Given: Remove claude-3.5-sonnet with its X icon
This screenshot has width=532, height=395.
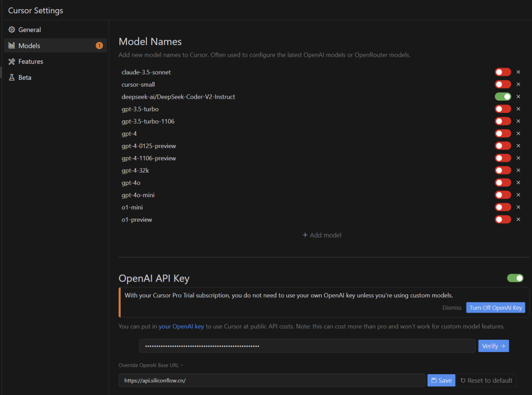Looking at the screenshot, I should (x=518, y=72).
